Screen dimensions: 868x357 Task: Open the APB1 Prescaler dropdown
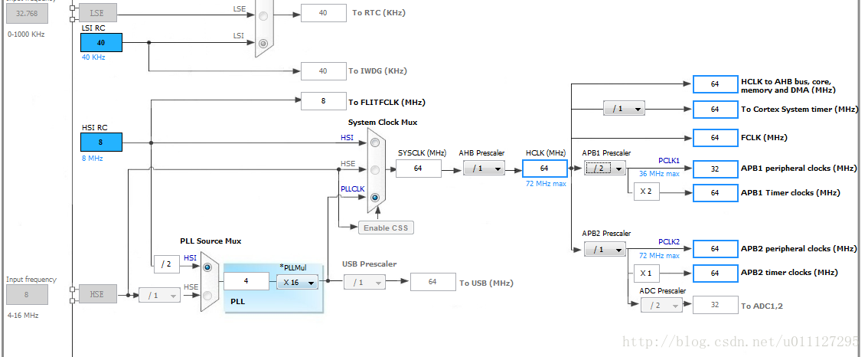coord(605,168)
